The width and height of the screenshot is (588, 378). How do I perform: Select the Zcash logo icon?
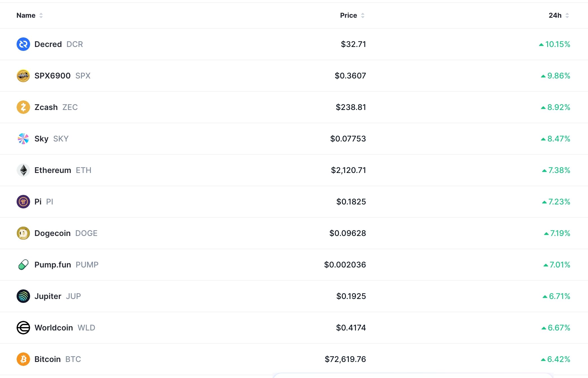click(x=23, y=107)
